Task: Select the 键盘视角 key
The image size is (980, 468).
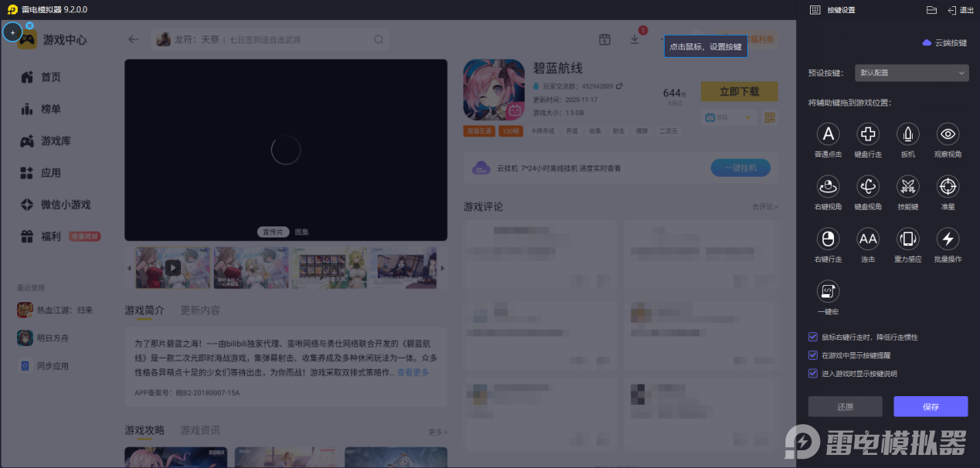Action: [x=868, y=186]
